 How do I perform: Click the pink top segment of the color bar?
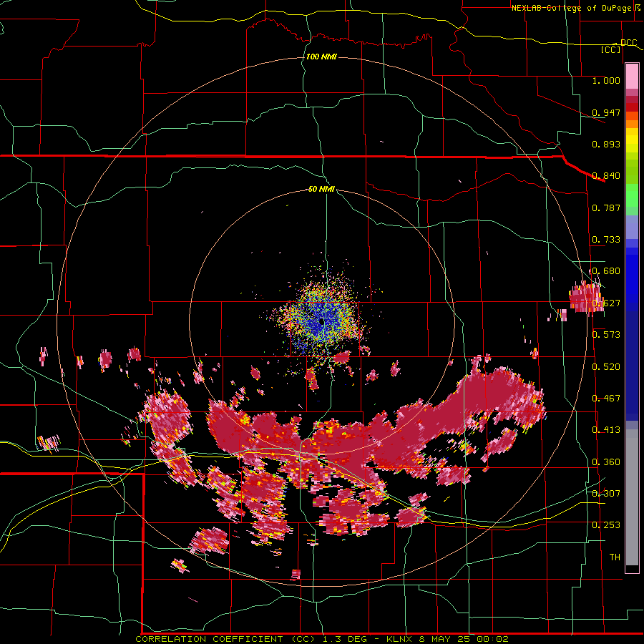click(632, 76)
